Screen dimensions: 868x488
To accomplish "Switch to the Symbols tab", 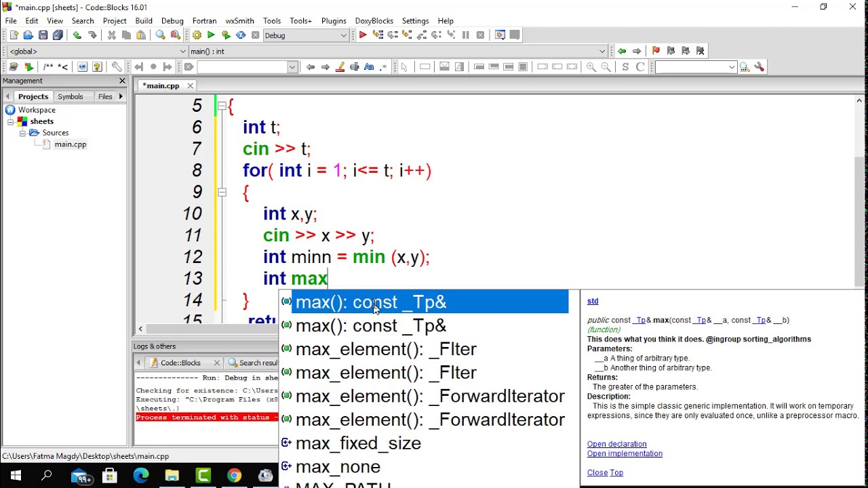I will (x=71, y=97).
